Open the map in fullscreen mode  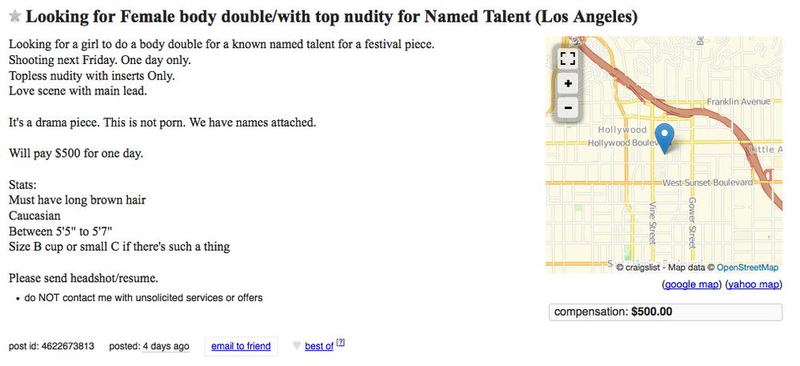click(567, 58)
